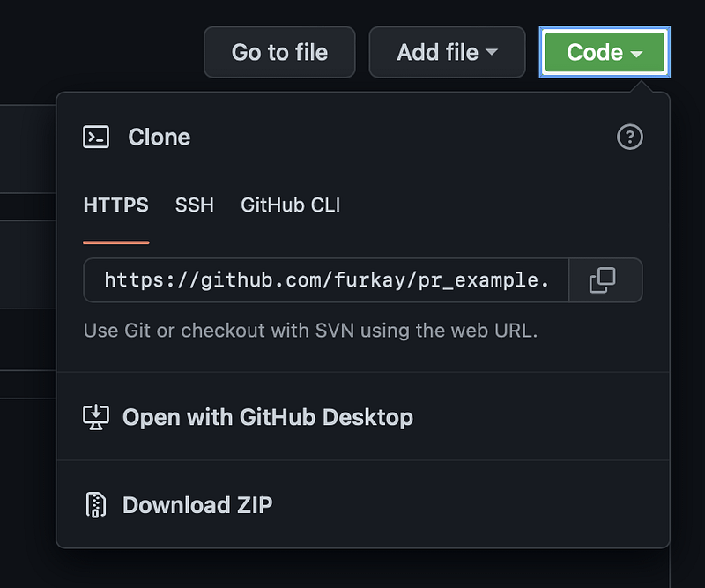Click the caret inside Code button
The height and width of the screenshot is (588, 705).
[x=636, y=55]
